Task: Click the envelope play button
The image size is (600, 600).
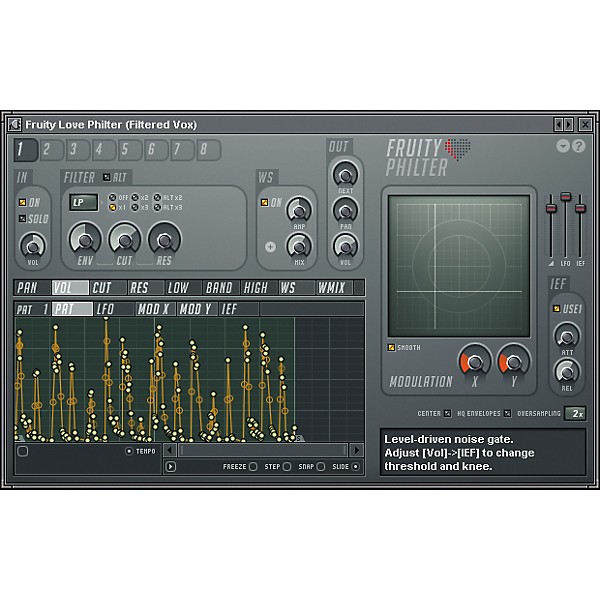Action: coord(170,466)
